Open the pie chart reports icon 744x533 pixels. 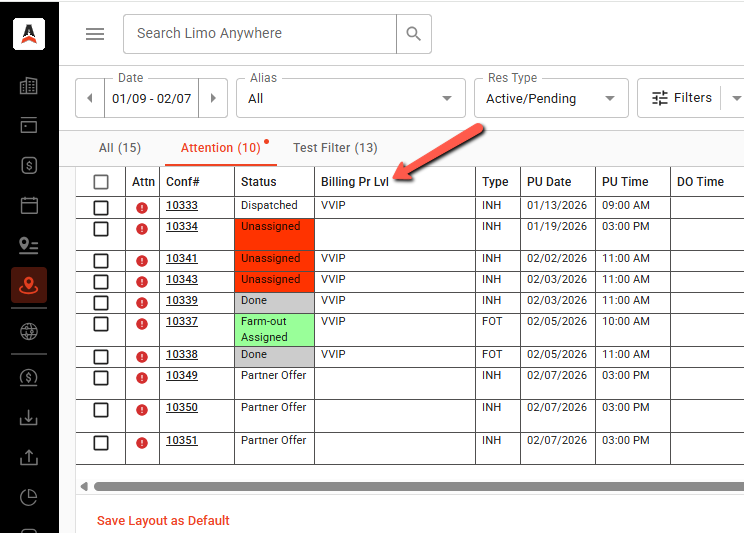(x=29, y=497)
